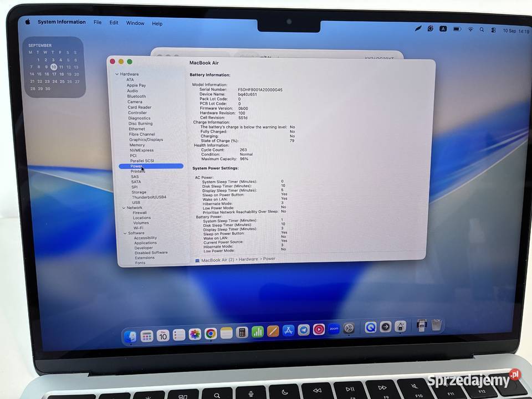Open the Apple menu

pos(28,22)
